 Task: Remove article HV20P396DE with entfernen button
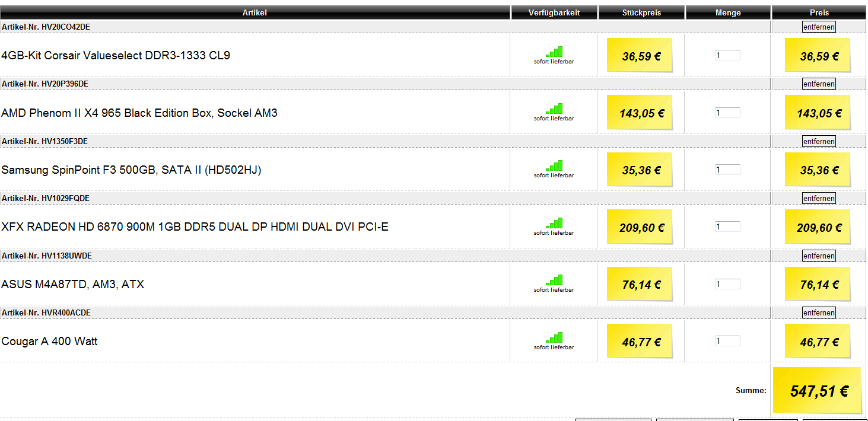[819, 84]
